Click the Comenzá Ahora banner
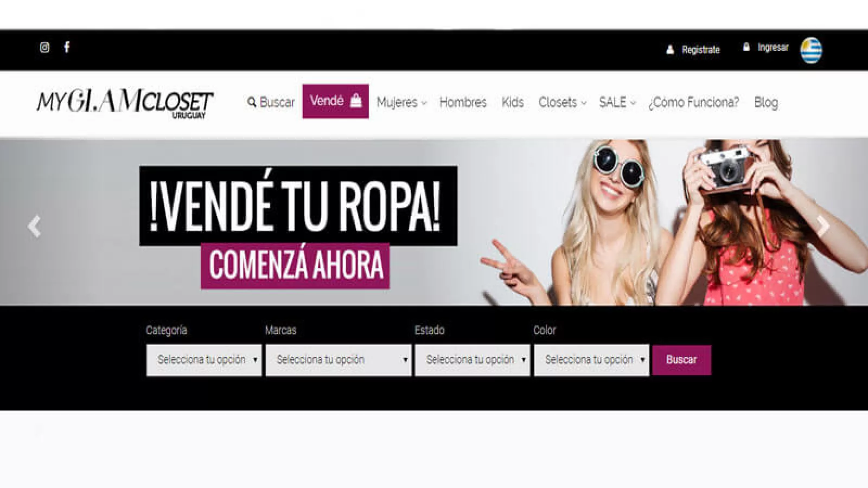Viewport: 868px width, 488px height. 295,265
